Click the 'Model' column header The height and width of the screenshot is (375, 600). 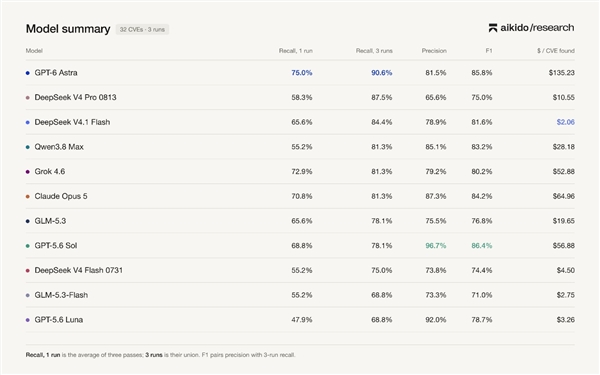[x=34, y=51]
